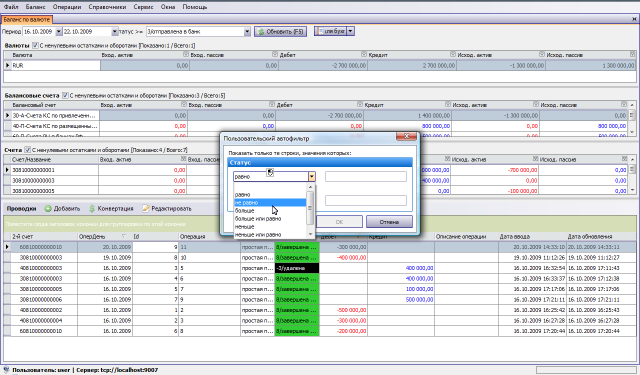Click the Добавить plus icon

(48, 209)
